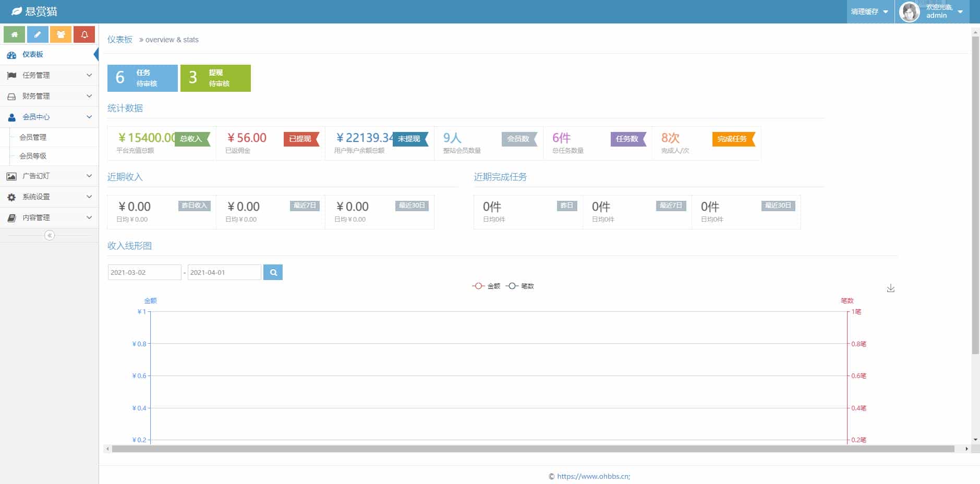Click the green 总收入 ribbon tag
The image size is (980, 484).
[x=192, y=139]
